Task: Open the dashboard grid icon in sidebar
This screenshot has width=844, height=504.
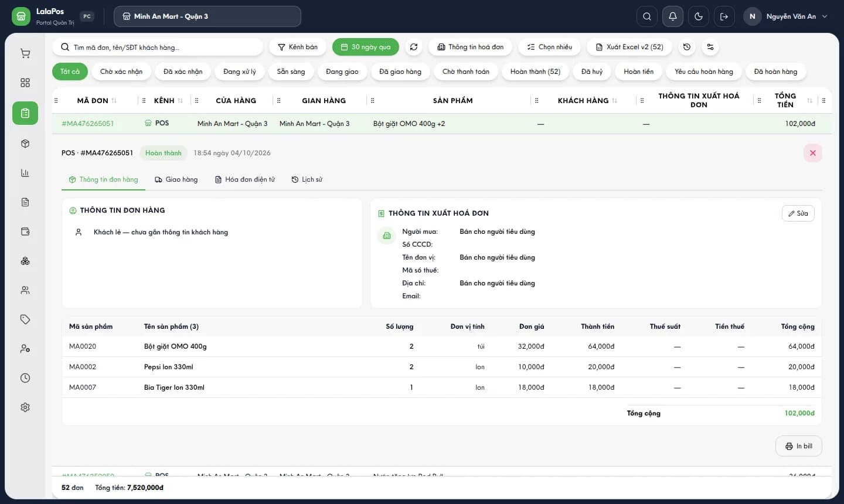Action: pyautogui.click(x=25, y=83)
